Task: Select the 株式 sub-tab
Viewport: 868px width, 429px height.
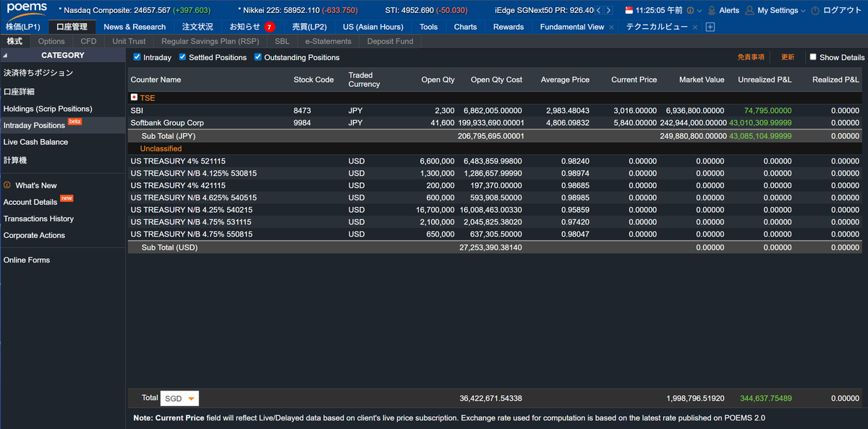Action: [14, 41]
